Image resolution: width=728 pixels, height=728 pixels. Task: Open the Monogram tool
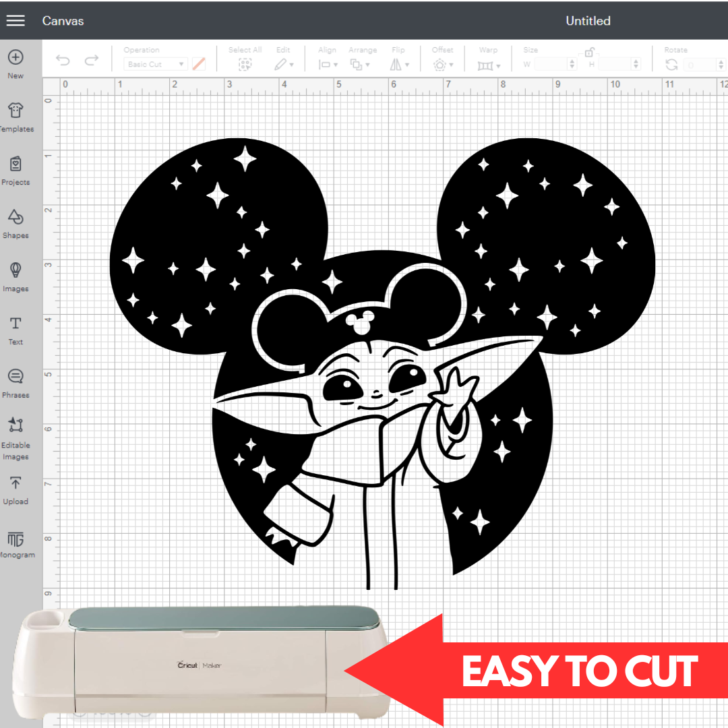pos(16,544)
